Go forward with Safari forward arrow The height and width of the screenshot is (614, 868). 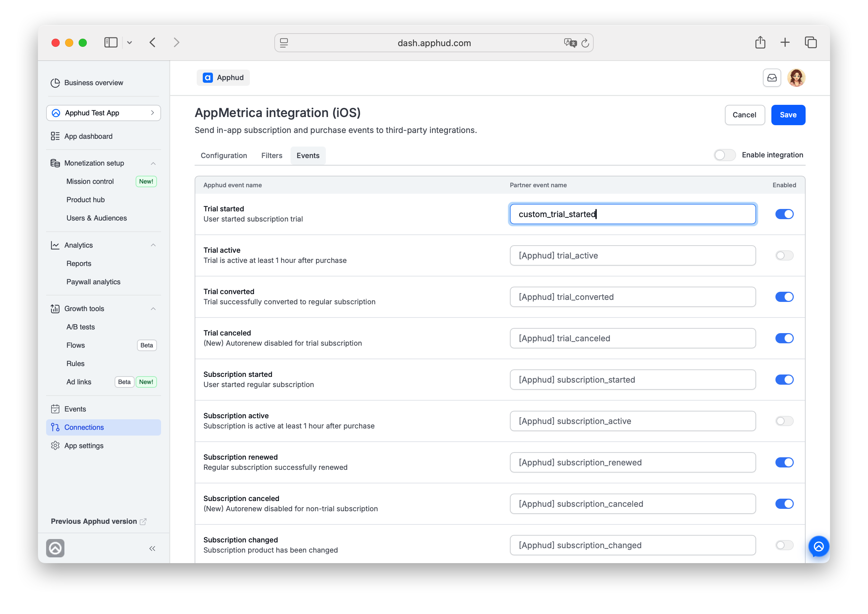click(177, 42)
